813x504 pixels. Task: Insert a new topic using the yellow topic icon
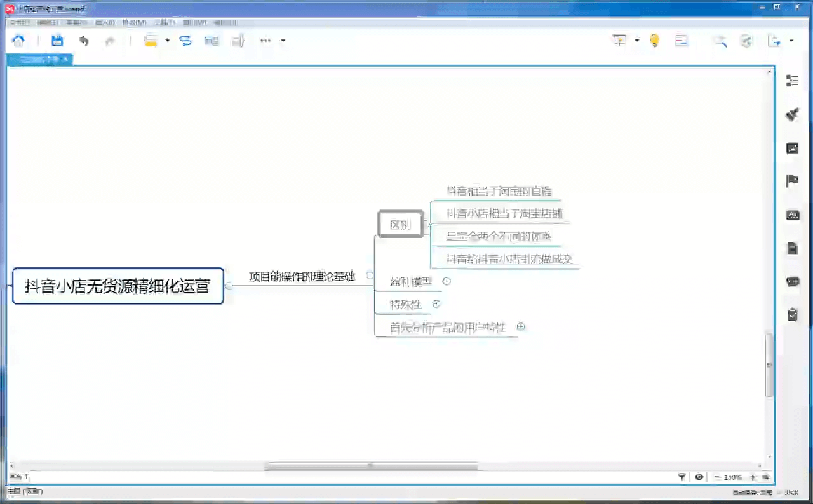151,41
